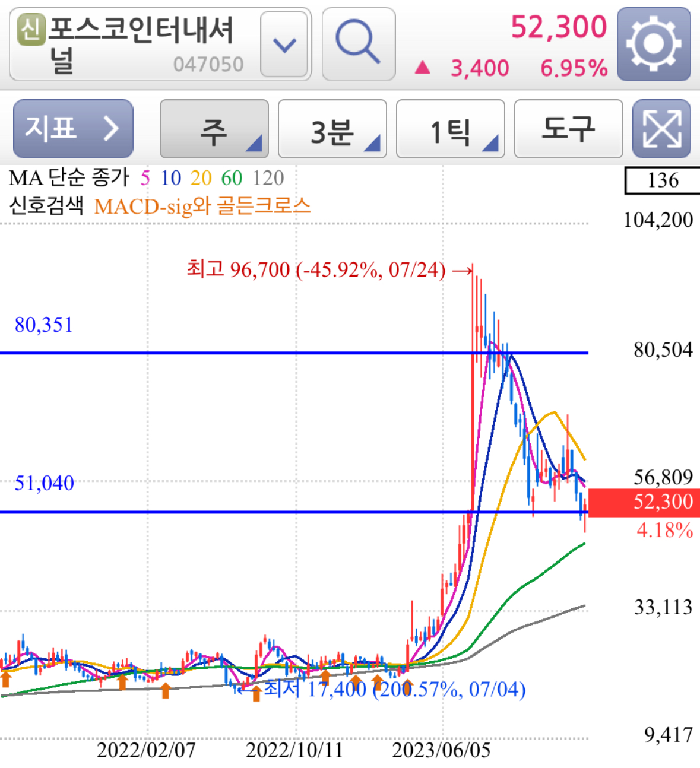This screenshot has height=768, width=700.
Task: Open the 도구 tools menu
Action: 567,129
